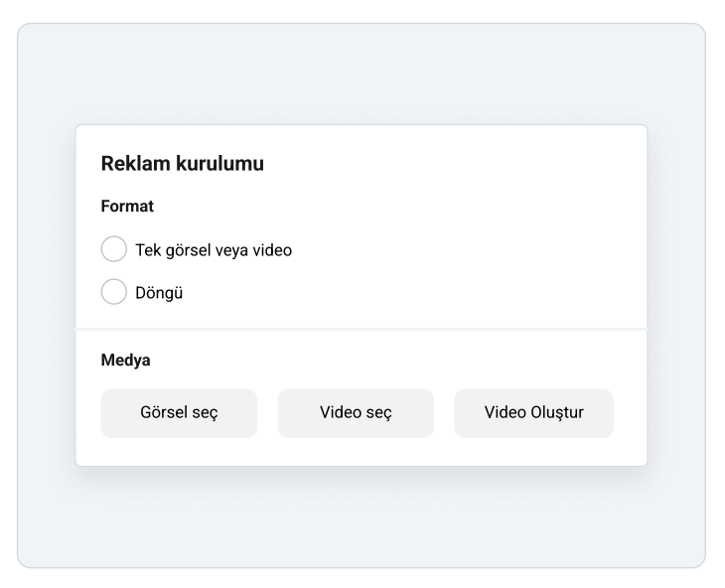Select the 'Tek görsel veya video' radio button
Viewport: 725px width, 588px height.
[x=114, y=249]
